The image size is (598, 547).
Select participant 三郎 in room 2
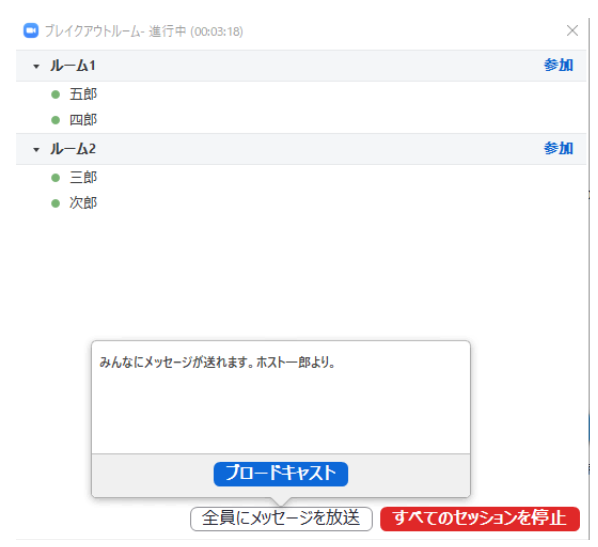[x=83, y=177]
